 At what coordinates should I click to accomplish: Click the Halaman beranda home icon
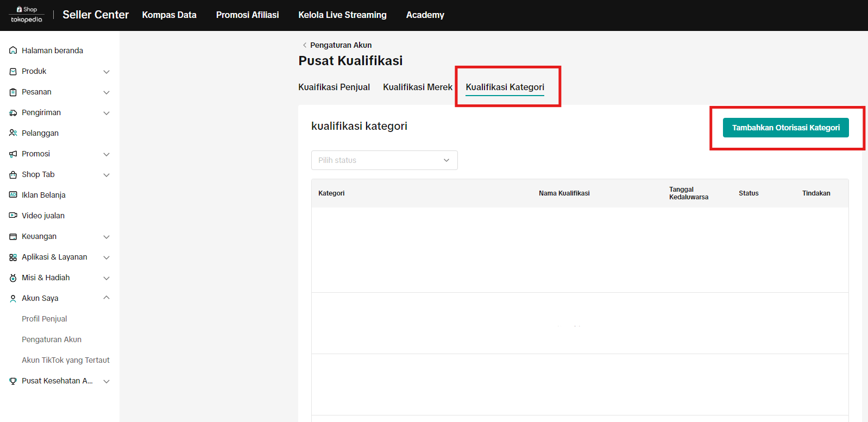point(13,51)
